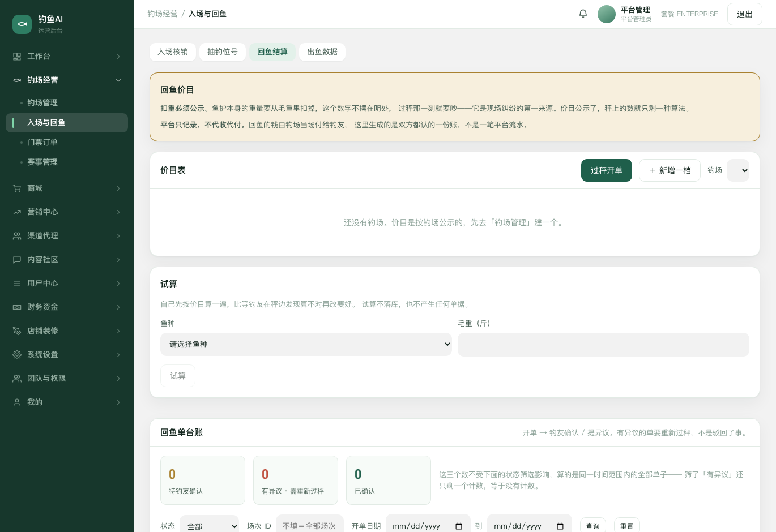Screen dimensions: 776x532
Task: Expand the 营销中心 menu chevron
Action: 118,212
